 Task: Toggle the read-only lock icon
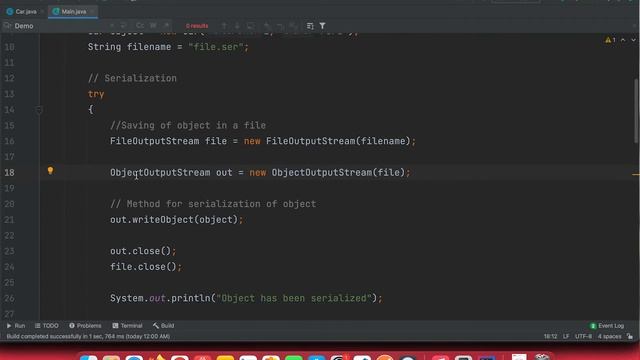point(630,336)
